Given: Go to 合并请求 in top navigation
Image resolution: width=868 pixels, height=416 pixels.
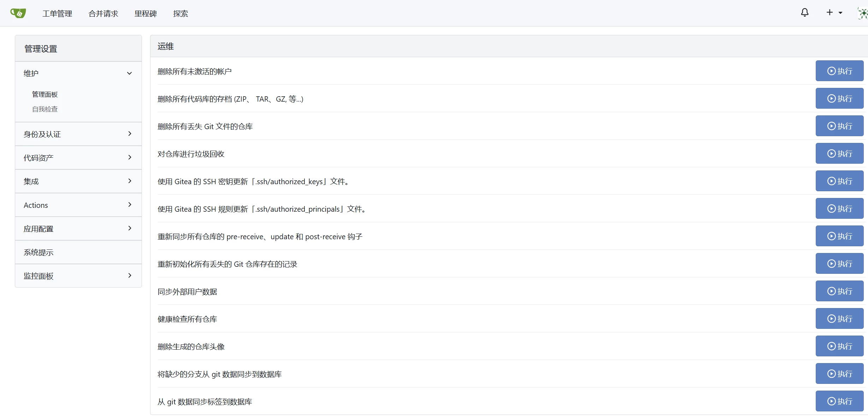Looking at the screenshot, I should (x=103, y=13).
